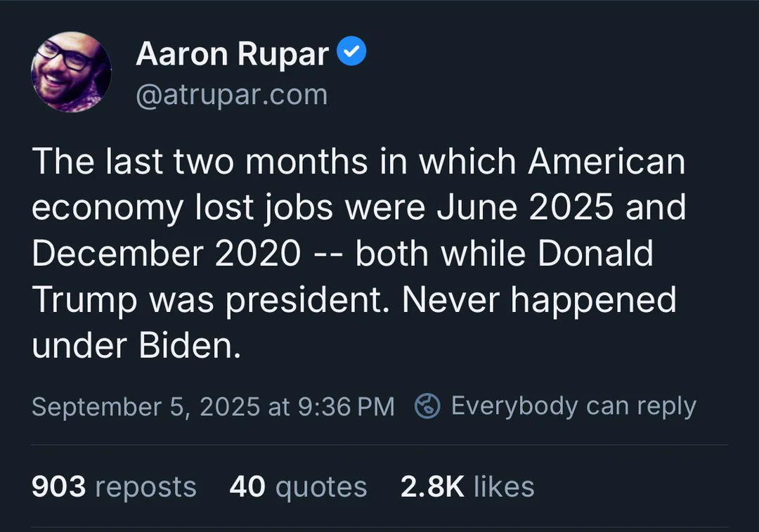
Task: Click the word "happened" in the post
Action: (x=594, y=301)
